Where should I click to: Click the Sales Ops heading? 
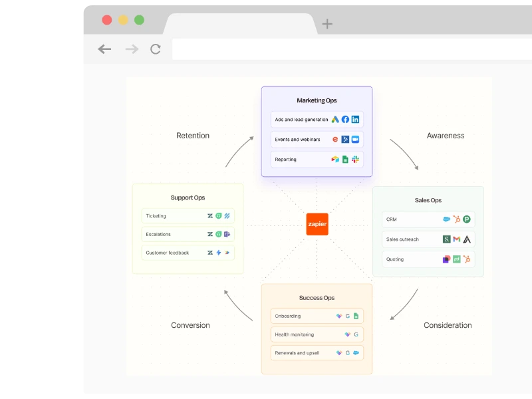pyautogui.click(x=428, y=200)
